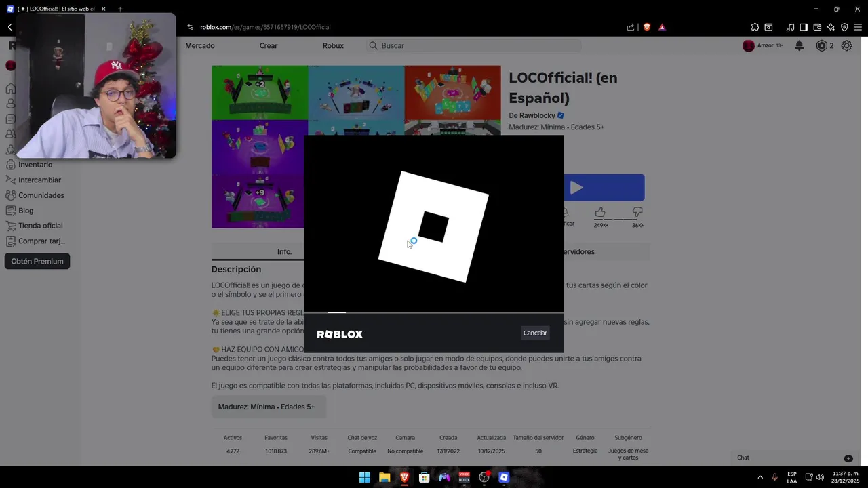Click the Buscar search field

point(473,45)
